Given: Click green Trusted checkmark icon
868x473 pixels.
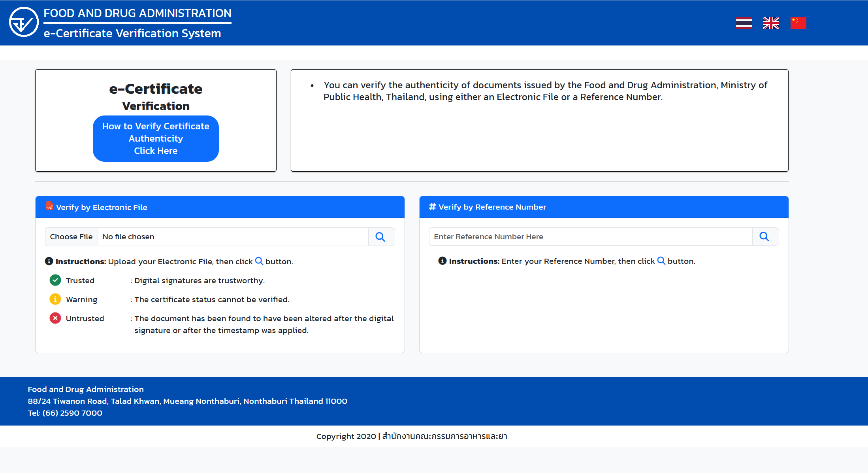Looking at the screenshot, I should 55,280.
